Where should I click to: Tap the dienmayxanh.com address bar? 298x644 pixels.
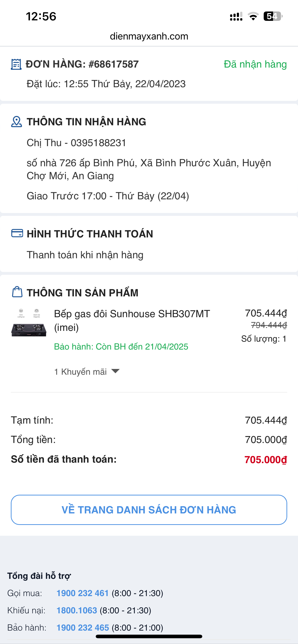[149, 36]
